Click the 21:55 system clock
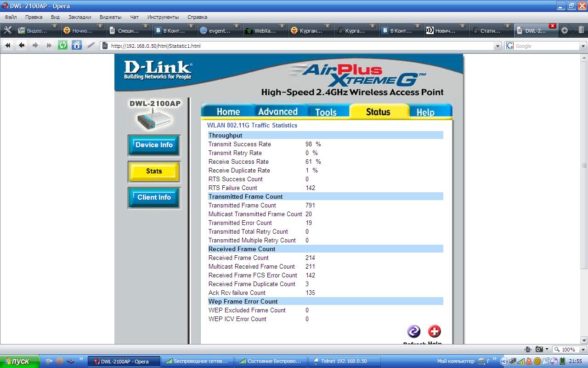Viewport: 588px width, 368px height. point(576,361)
